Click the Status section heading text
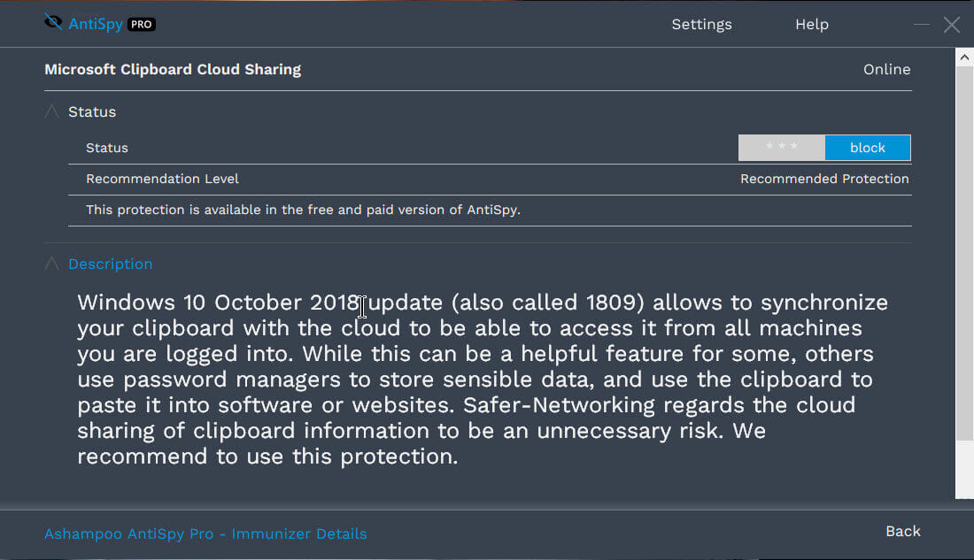The width and height of the screenshot is (974, 560). 92,111
